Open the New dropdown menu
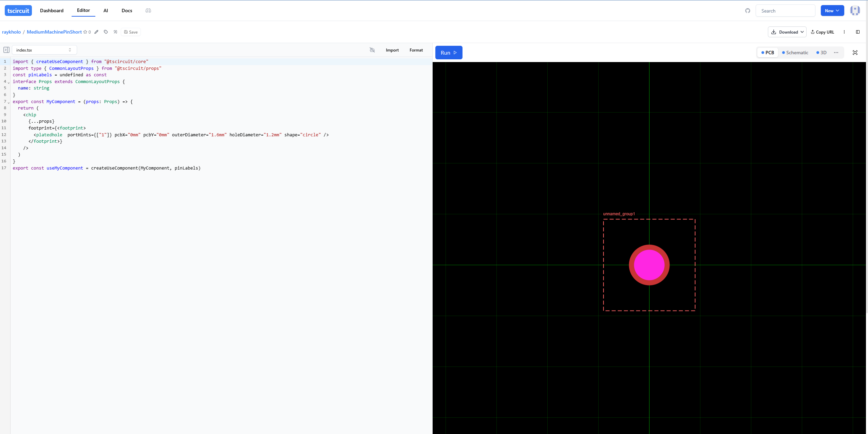Image resolution: width=868 pixels, height=434 pixels. click(832, 11)
